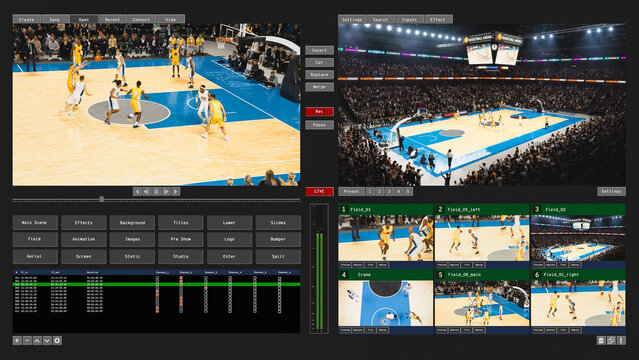Viewport: 639px width, 360px height.
Task: Select camera 5 Field_08_main thumbnail
Action: 482,303
